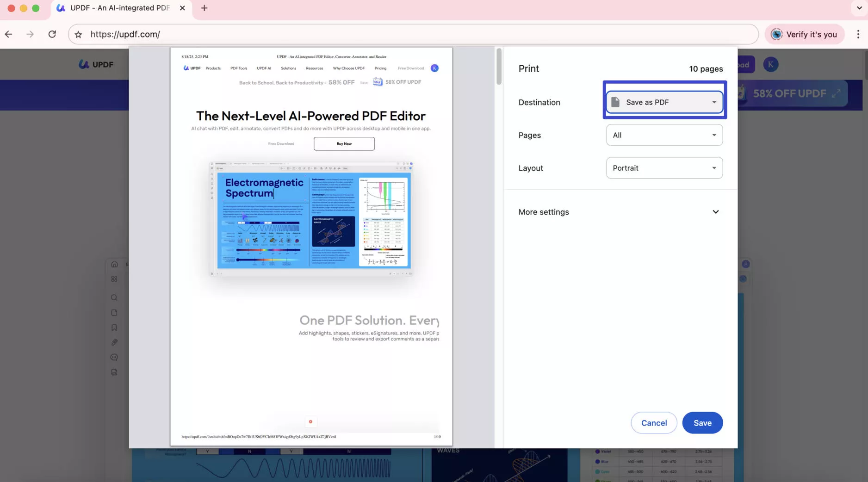Viewport: 868px width, 482px height.
Task: Click the magnifier search icon in the dimmed sidebar
Action: tap(114, 297)
